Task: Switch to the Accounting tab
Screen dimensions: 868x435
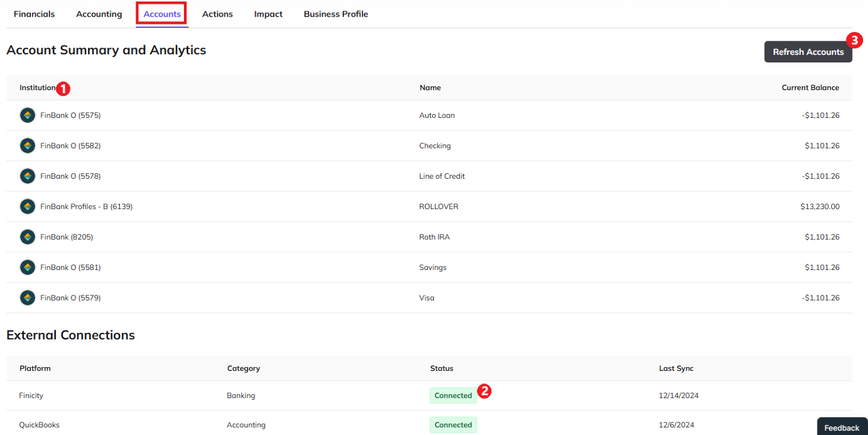Action: tap(99, 14)
